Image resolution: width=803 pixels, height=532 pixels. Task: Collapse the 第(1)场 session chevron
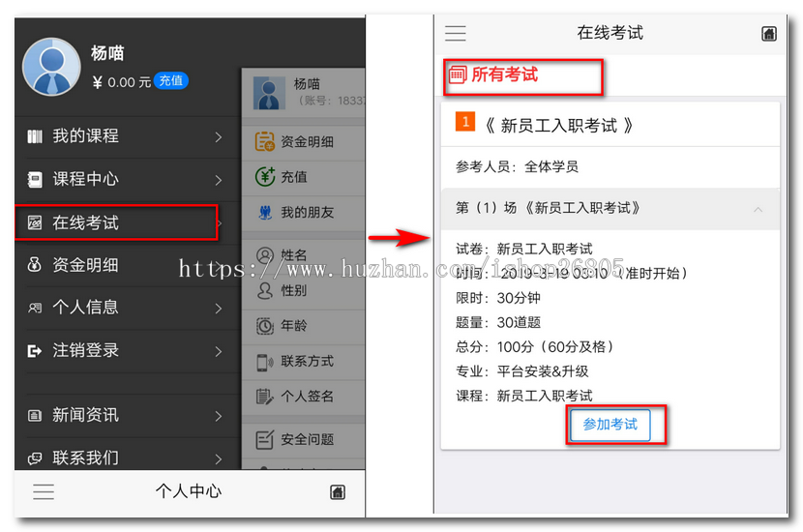758,210
